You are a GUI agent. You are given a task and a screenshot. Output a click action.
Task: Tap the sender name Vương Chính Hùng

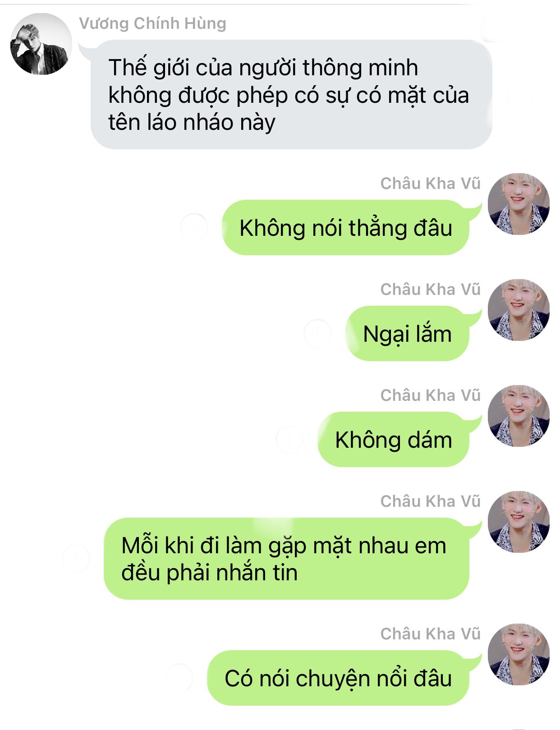152,23
